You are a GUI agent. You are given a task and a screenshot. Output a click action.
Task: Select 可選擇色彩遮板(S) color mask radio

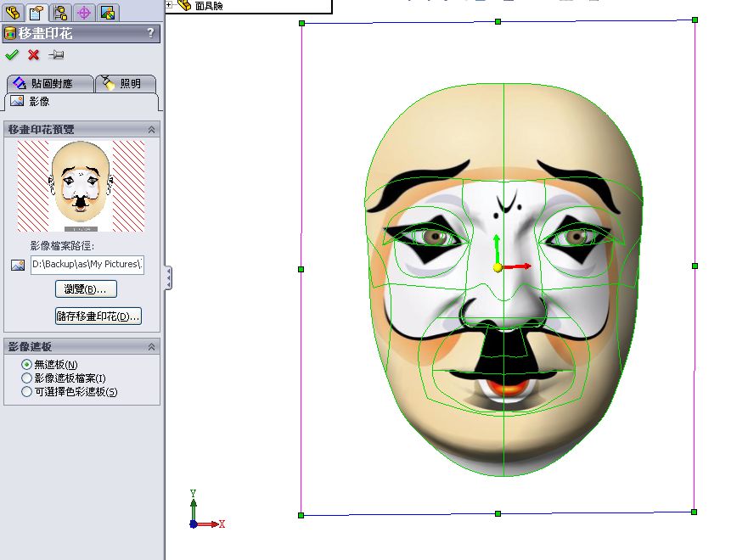pos(26,392)
